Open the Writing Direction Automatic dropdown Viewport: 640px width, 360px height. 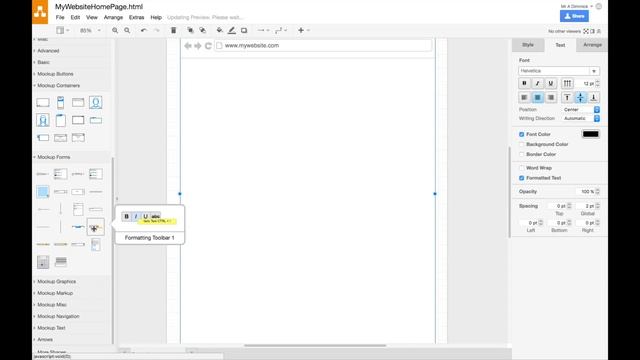[581, 118]
